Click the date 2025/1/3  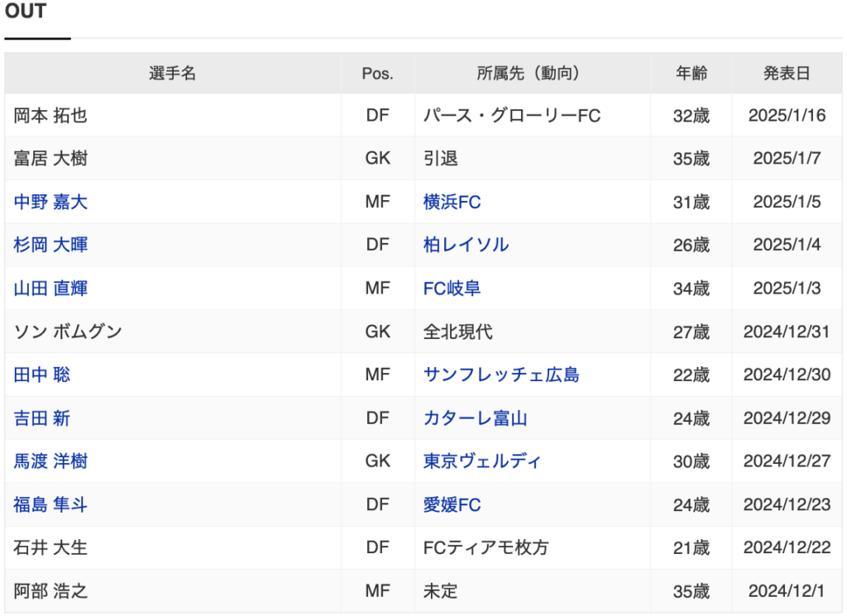(787, 289)
